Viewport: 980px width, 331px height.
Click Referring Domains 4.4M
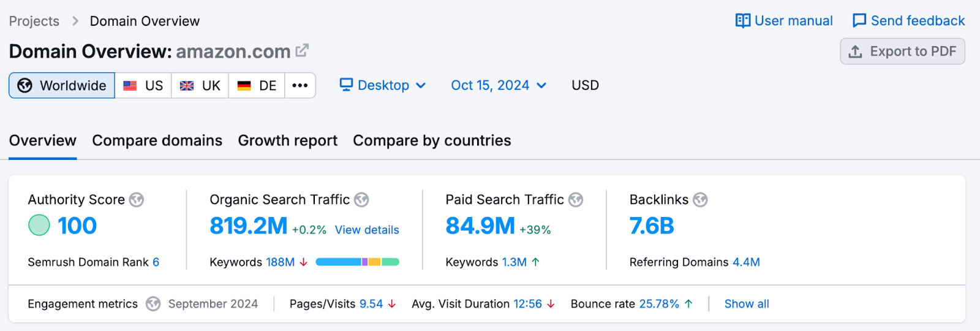click(746, 262)
